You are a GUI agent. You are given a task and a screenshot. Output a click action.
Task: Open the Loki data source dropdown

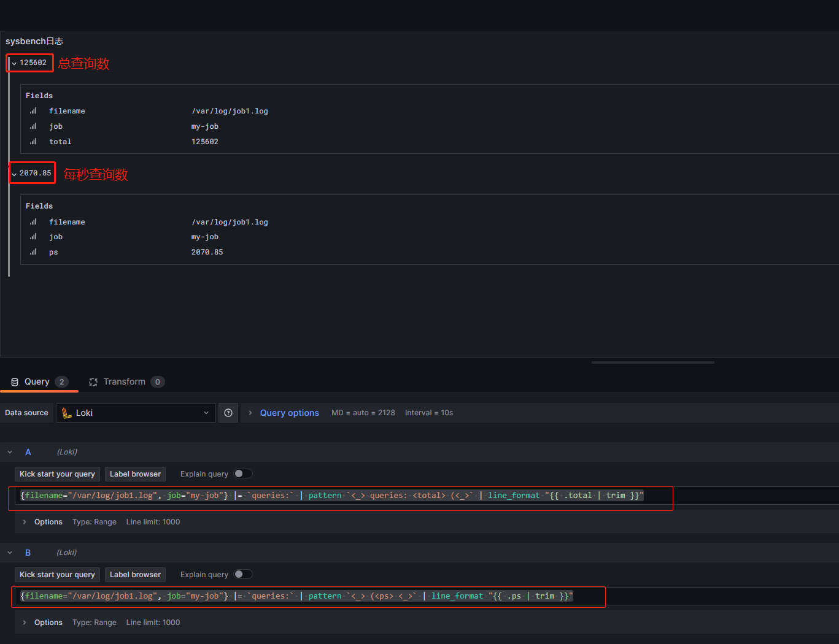[136, 413]
